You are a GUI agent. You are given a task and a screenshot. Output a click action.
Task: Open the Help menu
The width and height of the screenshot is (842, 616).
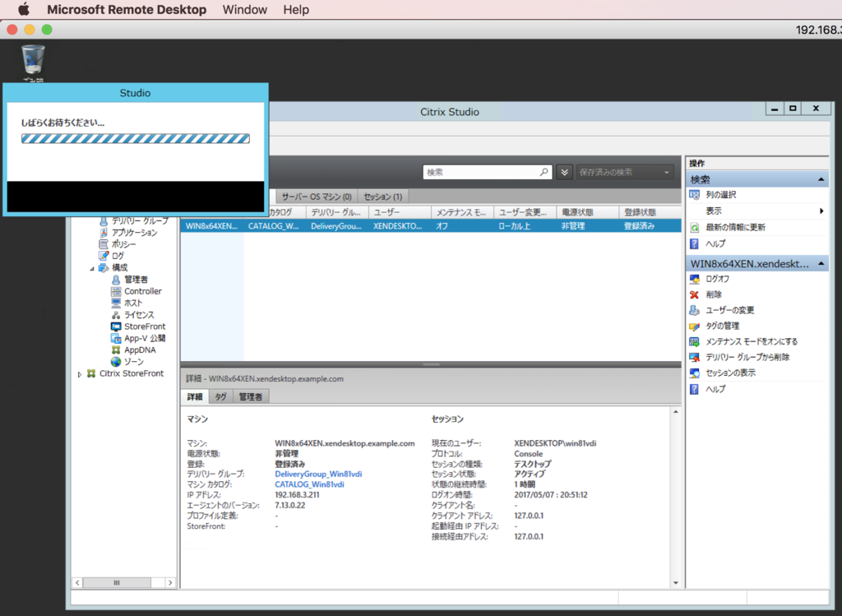pos(296,9)
